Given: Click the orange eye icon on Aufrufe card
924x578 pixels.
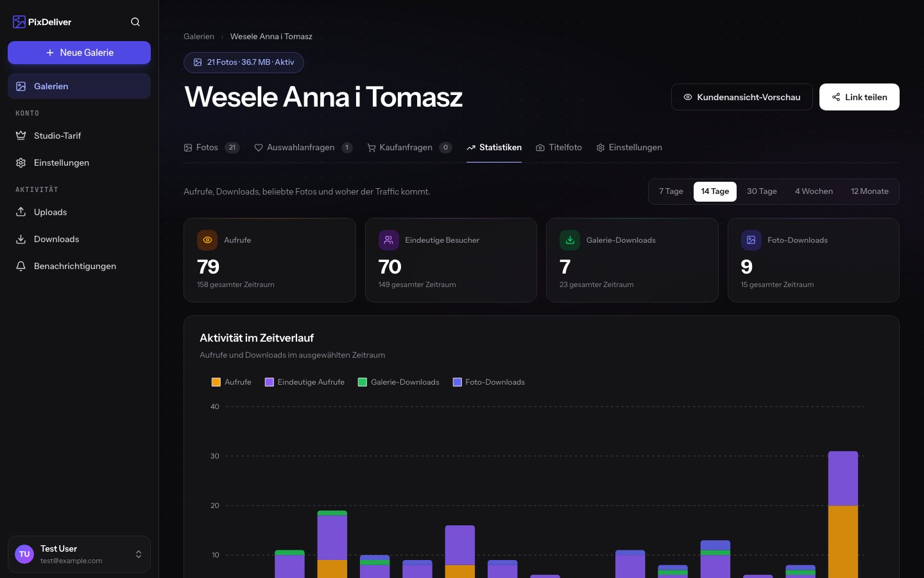Looking at the screenshot, I should click(x=207, y=240).
